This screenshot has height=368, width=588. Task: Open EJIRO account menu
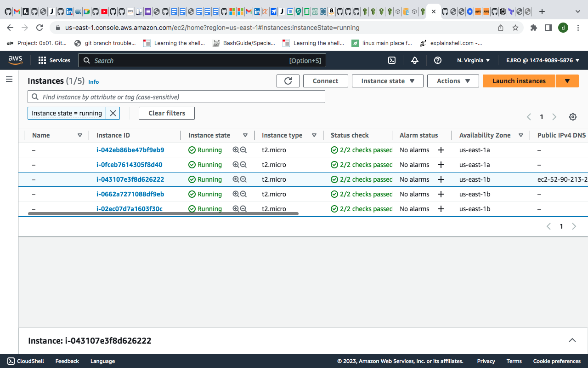tap(543, 60)
